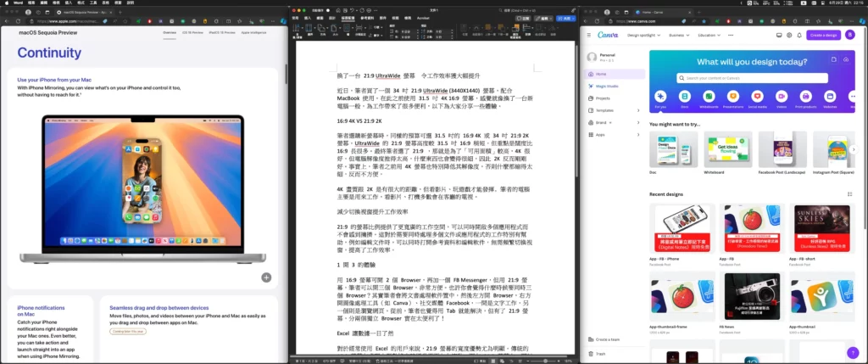Click the Undo arrow in Word title bar
The height and width of the screenshot is (364, 868).
click(x=352, y=10)
